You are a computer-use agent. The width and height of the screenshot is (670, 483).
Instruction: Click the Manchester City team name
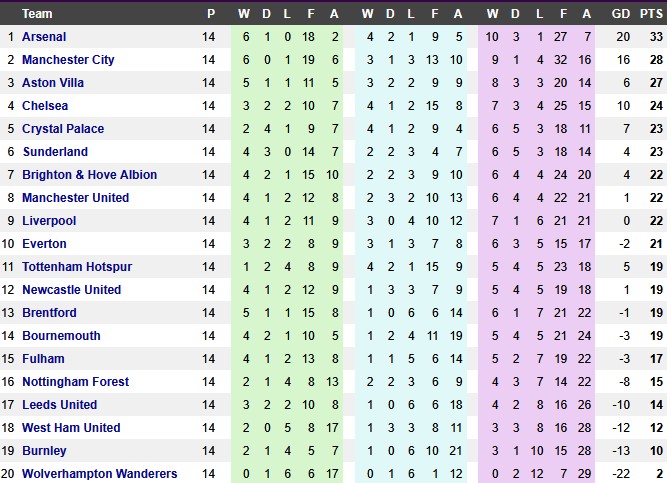tap(68, 59)
